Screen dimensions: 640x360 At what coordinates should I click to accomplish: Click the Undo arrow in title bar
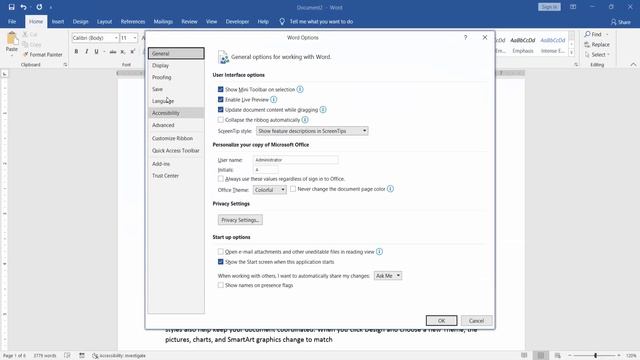[23, 7]
